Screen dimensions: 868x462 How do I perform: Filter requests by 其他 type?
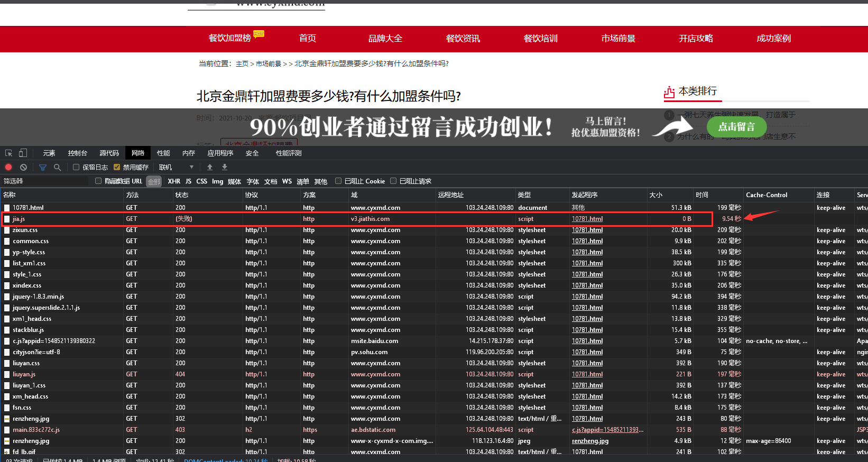click(x=321, y=181)
